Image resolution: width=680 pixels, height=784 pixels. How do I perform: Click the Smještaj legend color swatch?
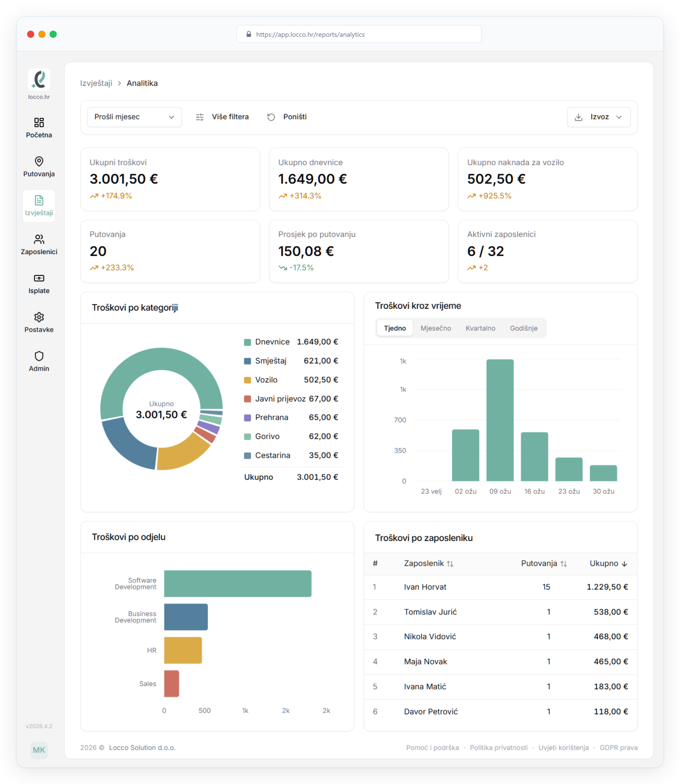248,361
